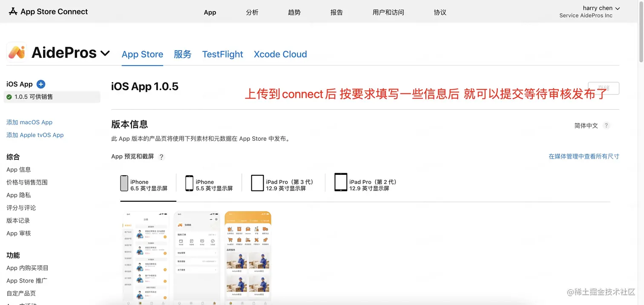The height and width of the screenshot is (305, 644).
Task: Click the page vertical scrollbar
Action: [x=641, y=32]
